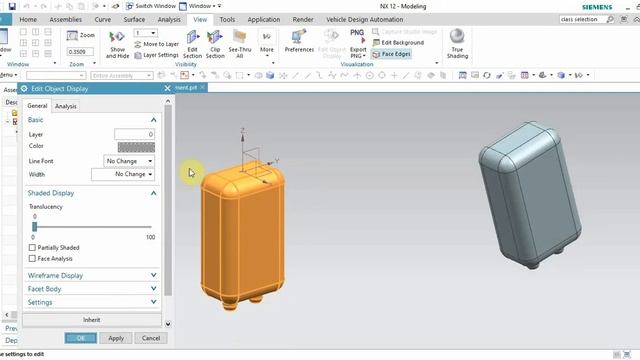
Task: Open the Home ribbon tab
Action: (x=28, y=19)
